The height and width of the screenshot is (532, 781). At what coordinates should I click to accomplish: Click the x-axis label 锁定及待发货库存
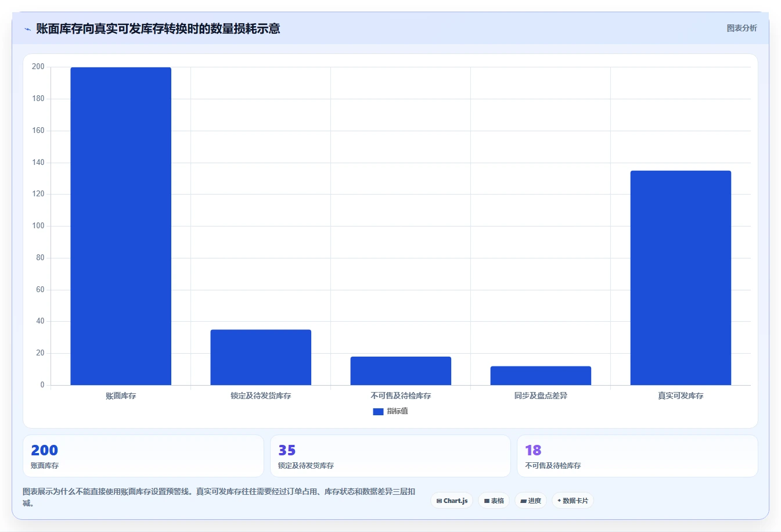(x=261, y=396)
